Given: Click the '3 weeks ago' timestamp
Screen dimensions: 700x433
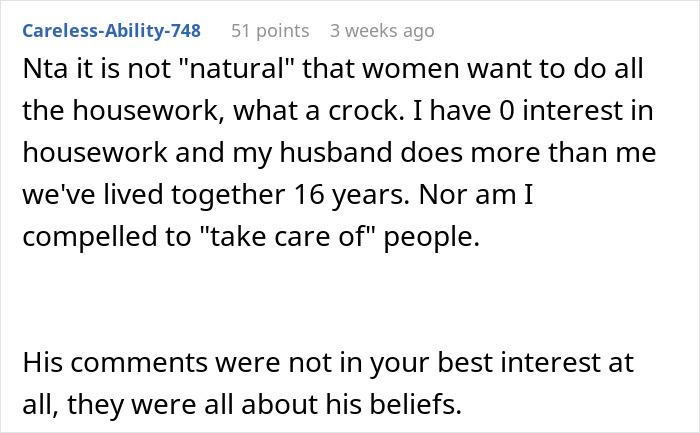Looking at the screenshot, I should (382, 31).
